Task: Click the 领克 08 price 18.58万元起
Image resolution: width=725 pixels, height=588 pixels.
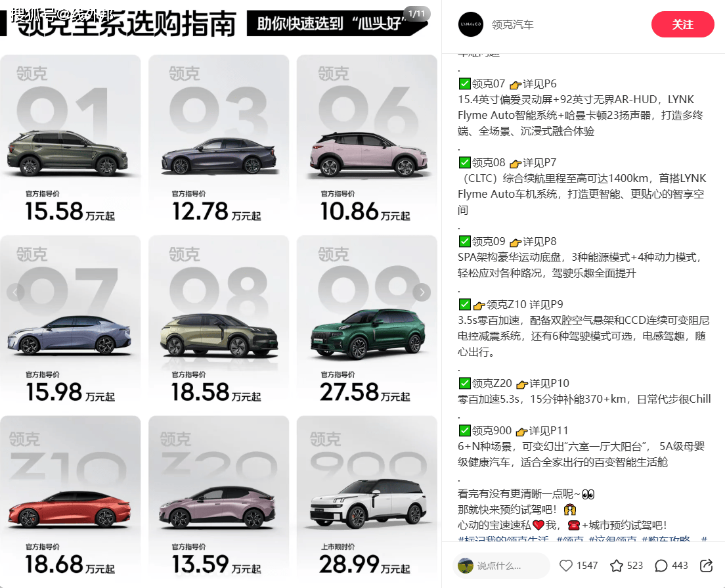Action: tap(216, 392)
